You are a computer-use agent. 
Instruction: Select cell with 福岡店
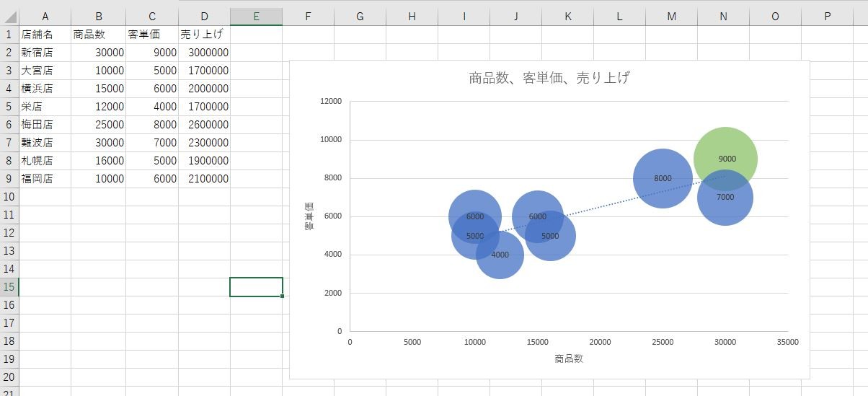[x=45, y=179]
